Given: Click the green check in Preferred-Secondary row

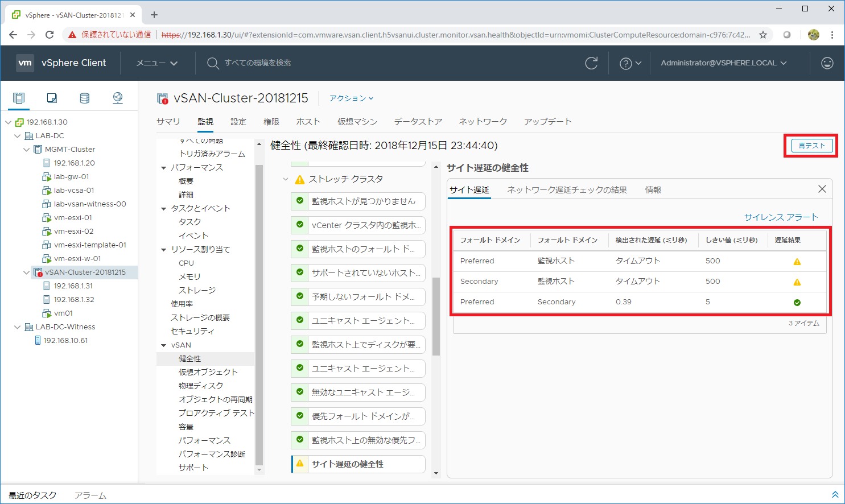Looking at the screenshot, I should (x=797, y=303).
